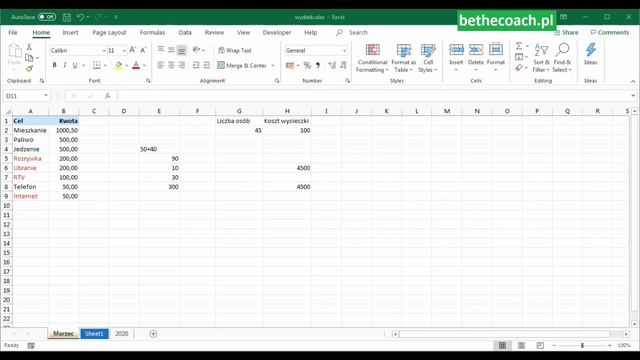Open Cell Styles gallery
Screen dimensions: 640x360
(428, 58)
